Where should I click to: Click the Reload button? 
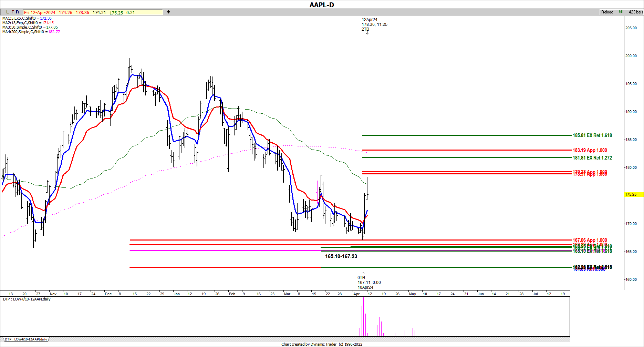[x=607, y=12]
